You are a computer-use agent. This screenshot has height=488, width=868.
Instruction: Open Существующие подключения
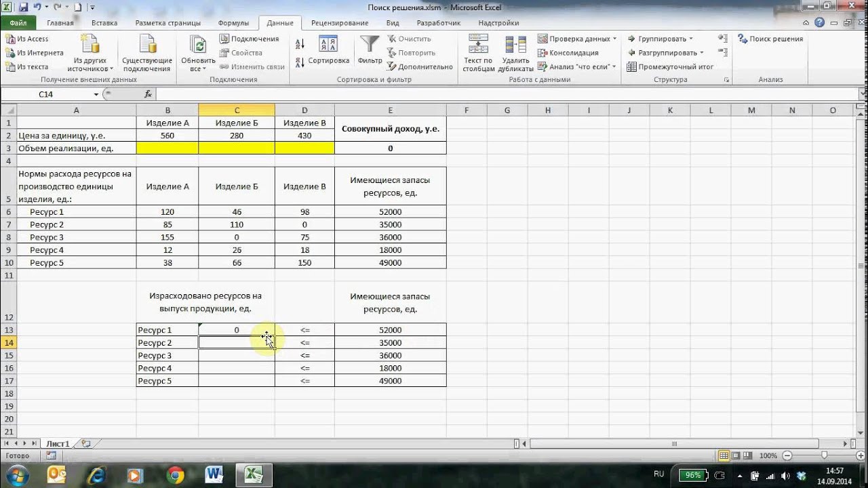point(147,53)
